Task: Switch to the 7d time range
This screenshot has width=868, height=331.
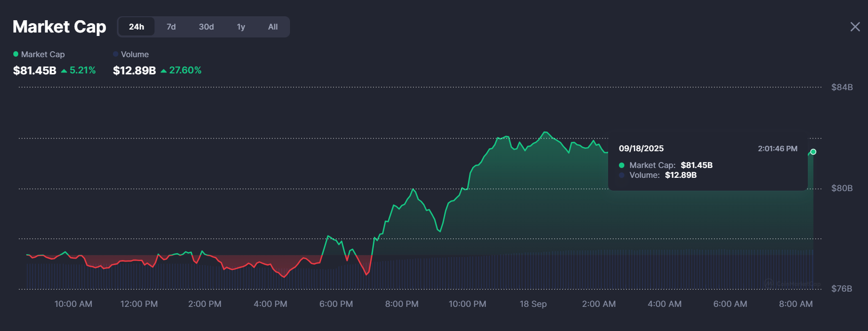Action: tap(171, 27)
